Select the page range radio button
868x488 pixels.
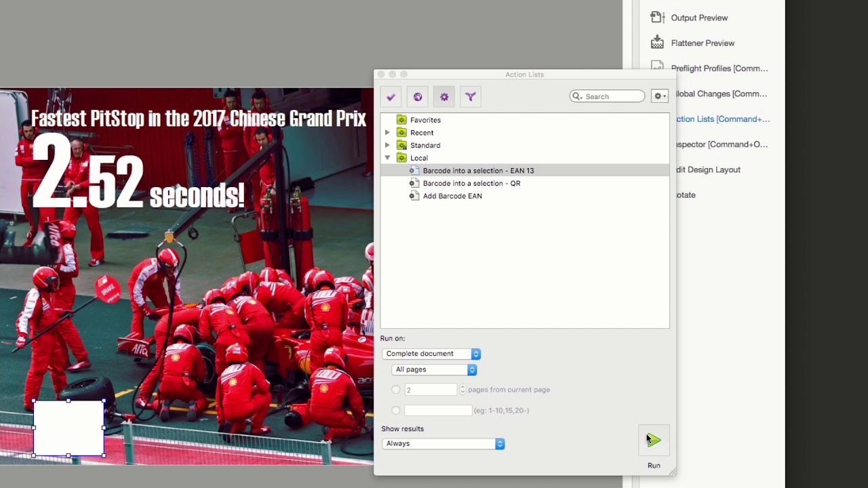[x=396, y=410]
